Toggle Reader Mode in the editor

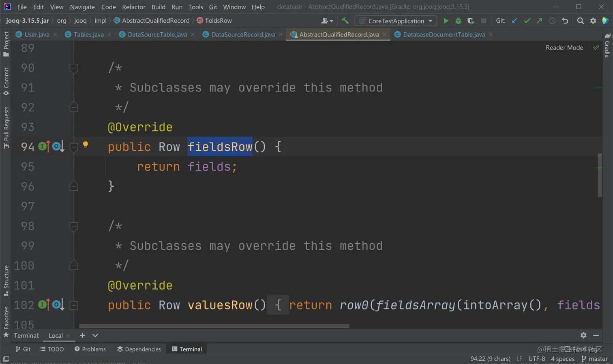point(564,48)
